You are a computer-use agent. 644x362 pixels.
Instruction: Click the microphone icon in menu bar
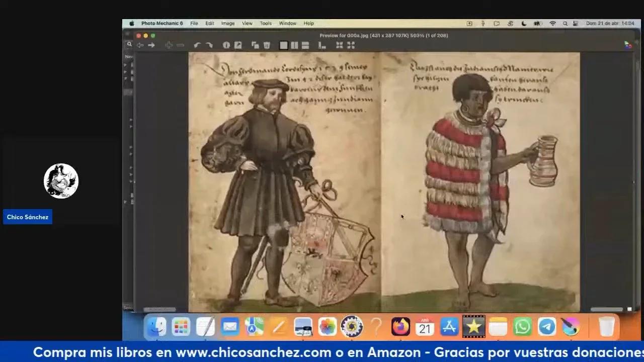click(483, 23)
